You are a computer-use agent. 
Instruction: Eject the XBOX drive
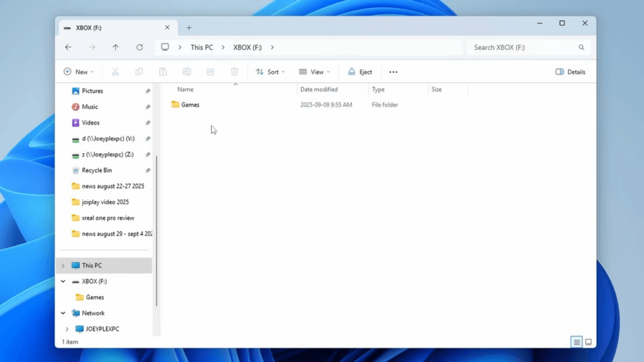[x=360, y=72]
